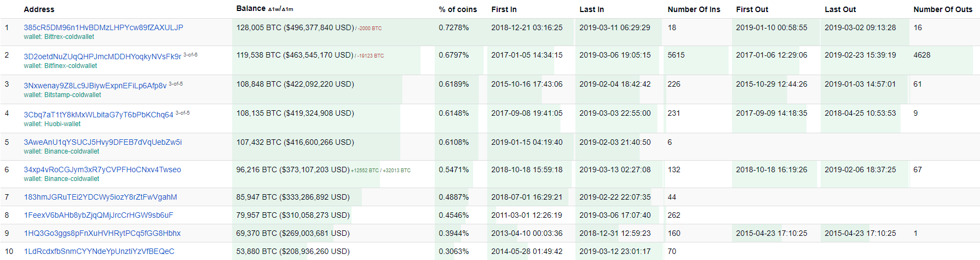Open address 3D2oetdNuZUqQHPJmcMDDHYoqkyNVsFk9r
This screenshot has height=260, width=980.
point(102,56)
